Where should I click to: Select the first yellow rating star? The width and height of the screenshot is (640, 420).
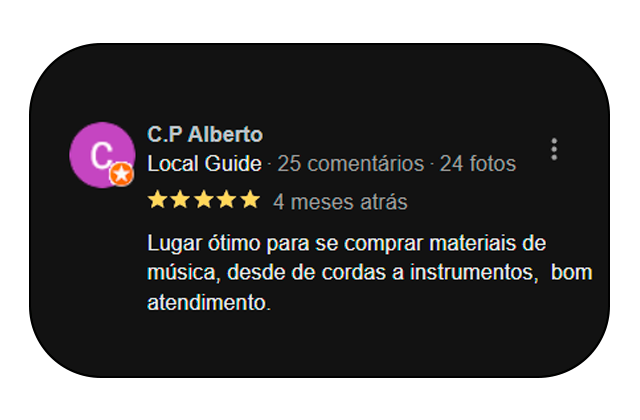click(x=157, y=200)
